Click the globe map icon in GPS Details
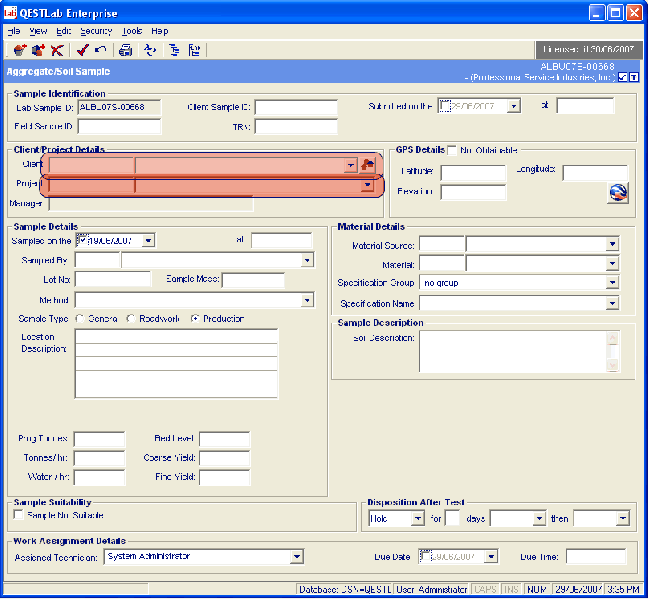Image resolution: width=648 pixels, height=599 pixels. pos(618,192)
